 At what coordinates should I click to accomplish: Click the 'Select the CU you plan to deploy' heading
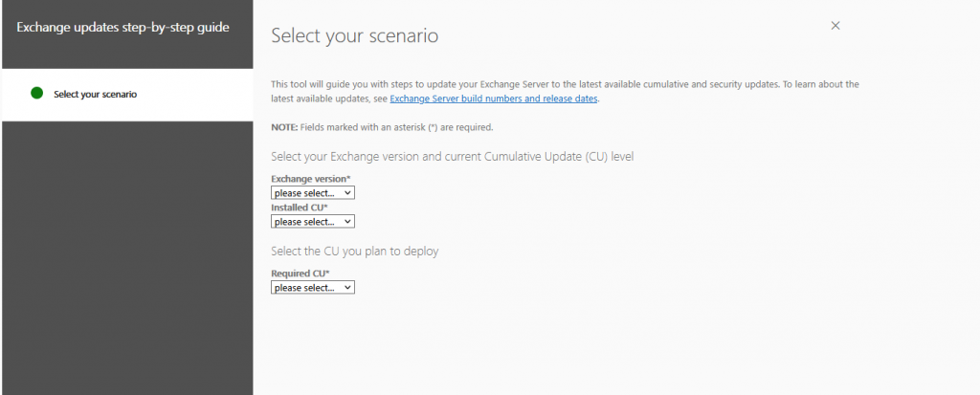point(354,252)
